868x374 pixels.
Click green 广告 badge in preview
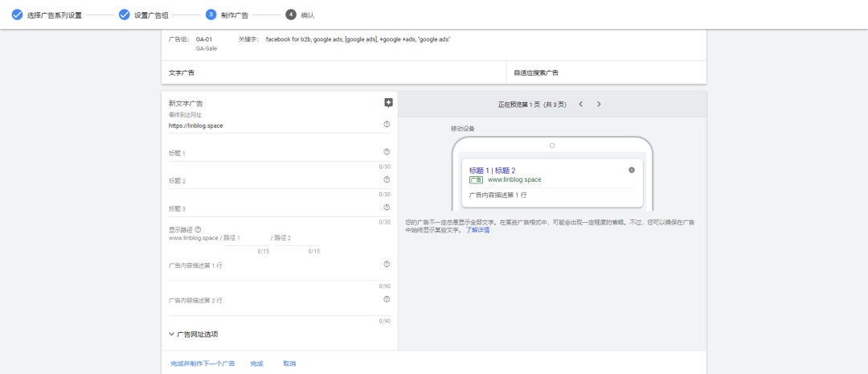[x=476, y=180]
